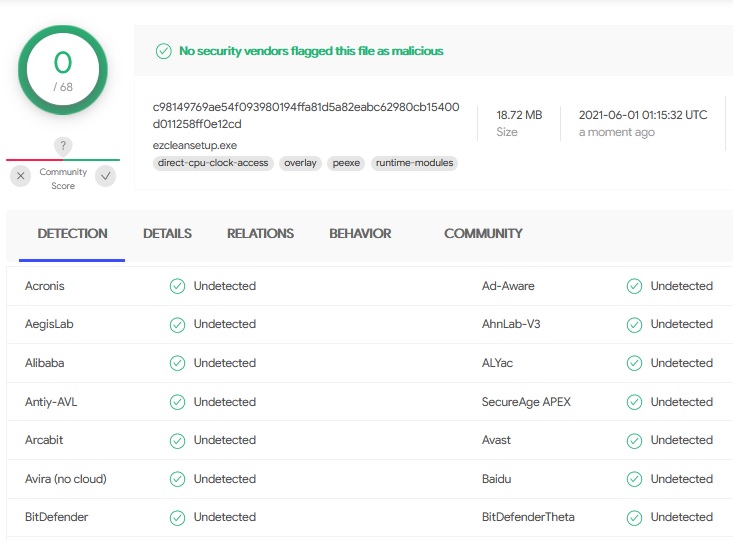
Task: Click the 2021-06-01 01:15:32 UTC timestamp
Action: tap(643, 115)
